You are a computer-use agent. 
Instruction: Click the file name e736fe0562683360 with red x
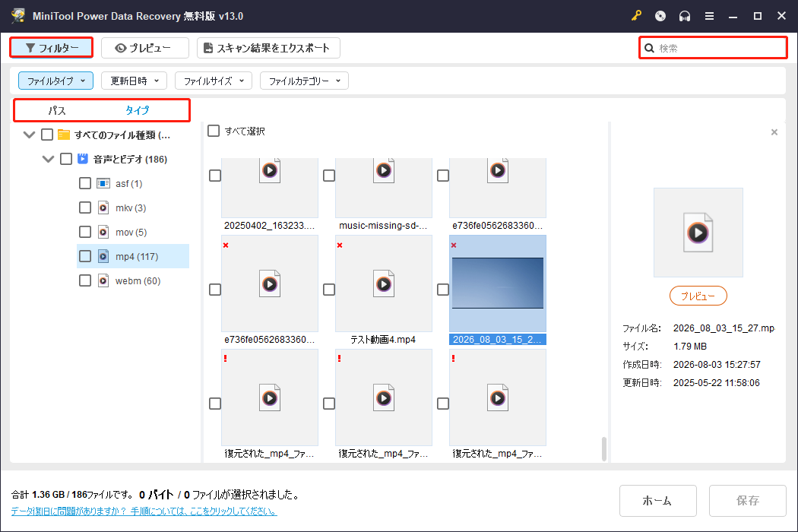(269, 340)
